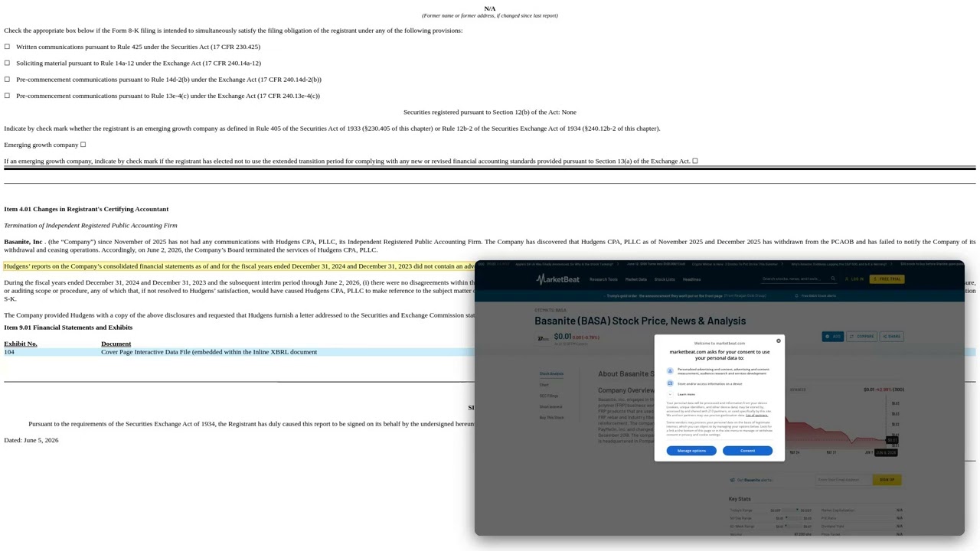Viewport: 980px width, 551px height.
Task: Tick the Emerging growth company checkbox
Action: coord(83,145)
